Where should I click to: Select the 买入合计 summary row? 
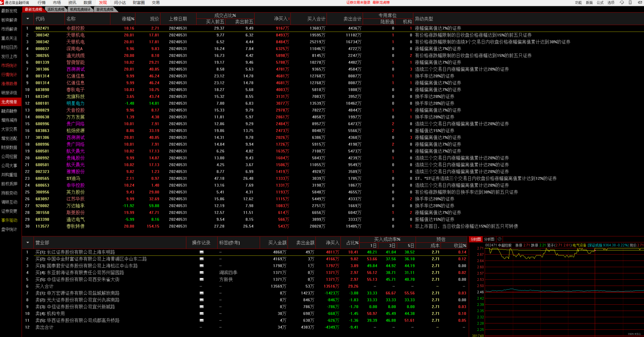click(245, 286)
